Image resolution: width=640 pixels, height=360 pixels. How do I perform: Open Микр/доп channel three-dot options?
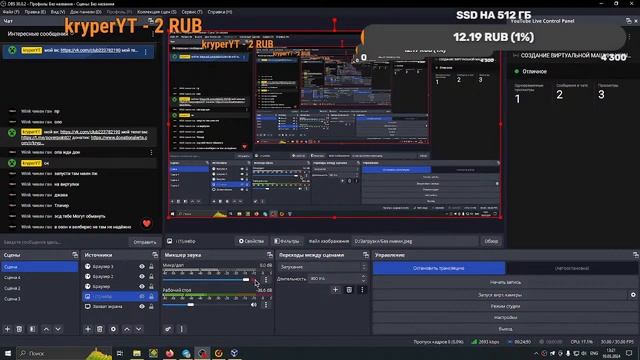point(266,280)
